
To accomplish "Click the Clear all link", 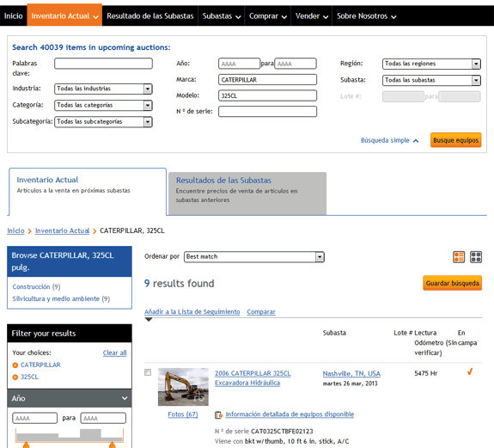I will point(114,353).
